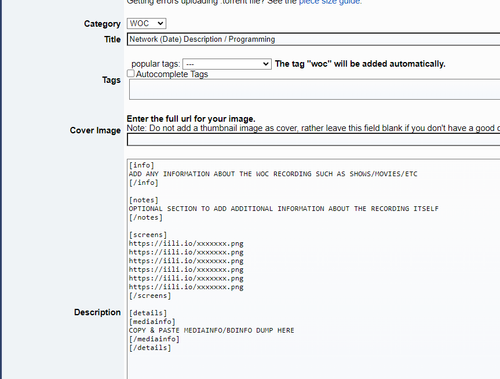Image resolution: width=500 pixels, height=379 pixels.
Task: Expand the popular tags dropdown
Action: (x=227, y=64)
